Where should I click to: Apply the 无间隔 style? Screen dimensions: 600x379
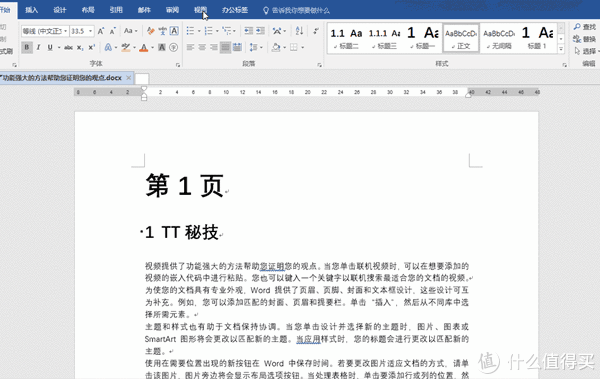499,38
